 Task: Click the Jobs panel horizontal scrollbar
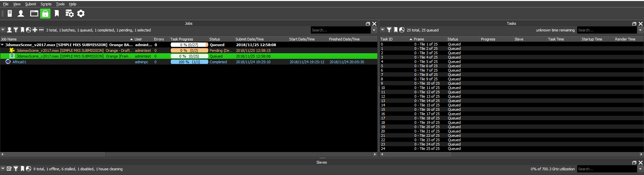55,154
